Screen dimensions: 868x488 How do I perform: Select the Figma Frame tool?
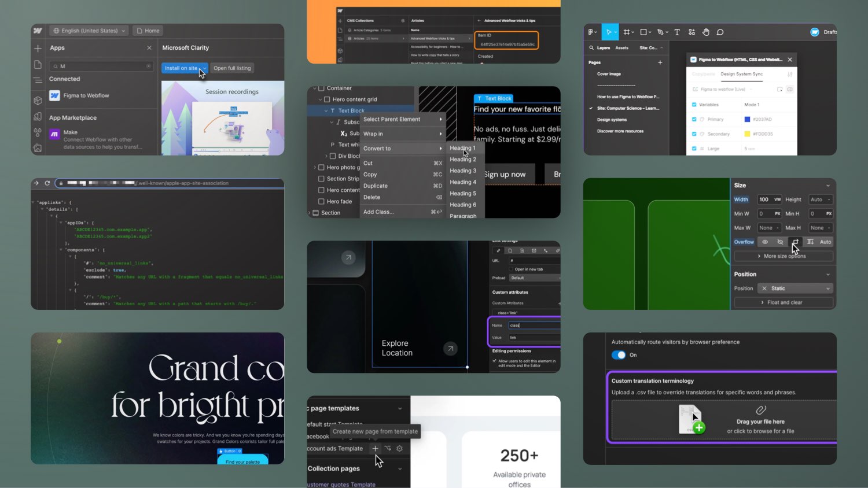point(627,32)
